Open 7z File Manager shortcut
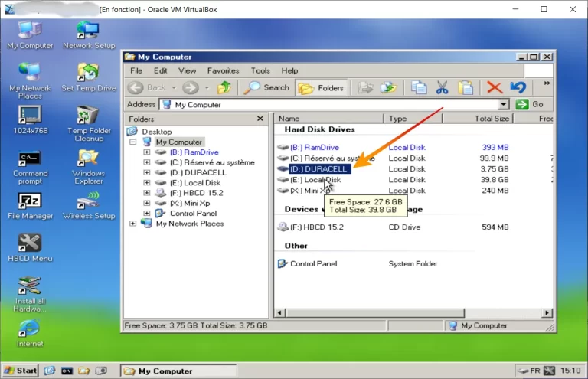Screen dimensions: 588x379 30,206
